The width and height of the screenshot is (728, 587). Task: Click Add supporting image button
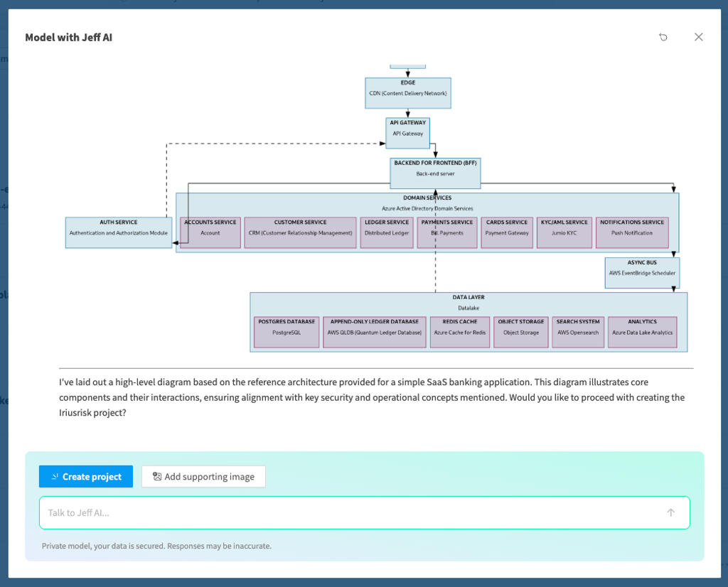(203, 477)
